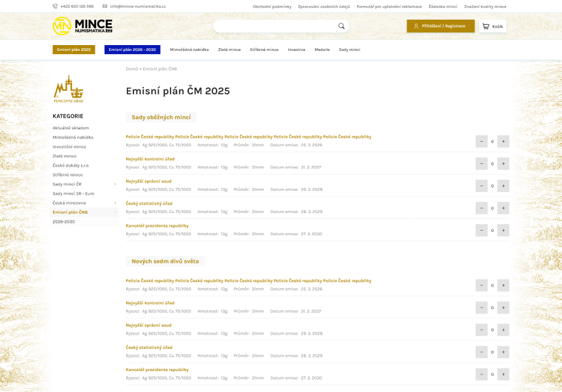Image resolution: width=562 pixels, height=392 pixels.
Task: Click into the search input field
Action: coord(274,26)
